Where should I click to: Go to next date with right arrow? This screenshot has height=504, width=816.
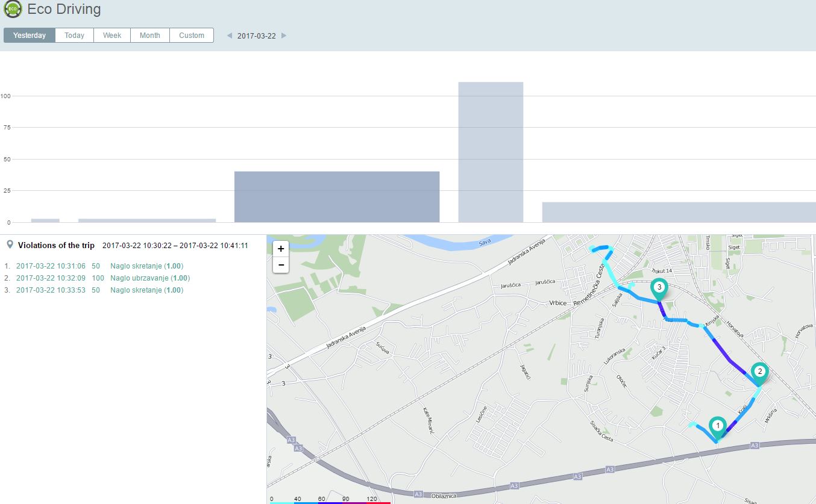point(284,36)
